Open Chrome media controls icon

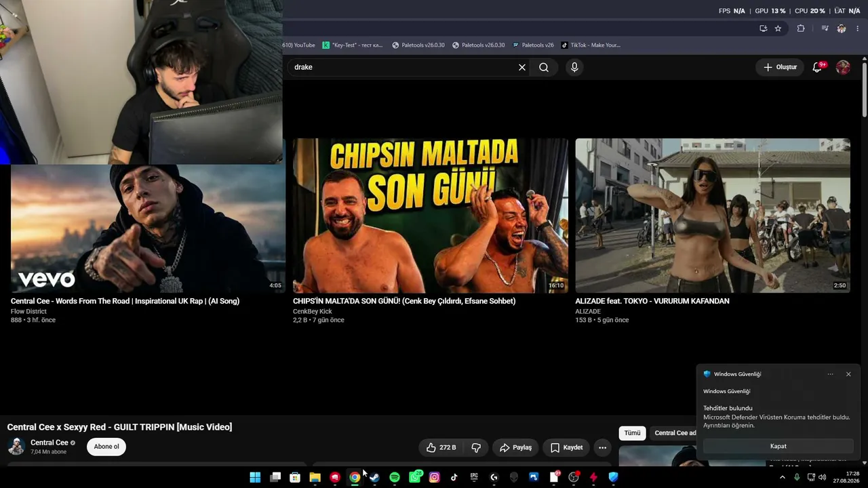[x=825, y=28]
